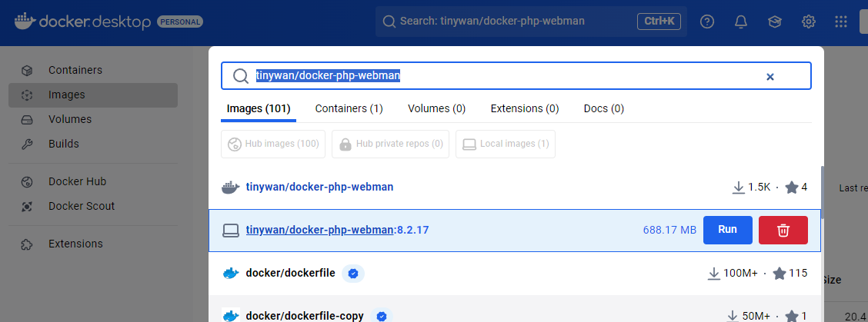Switch to the Volumes (0) tab

coord(437,108)
